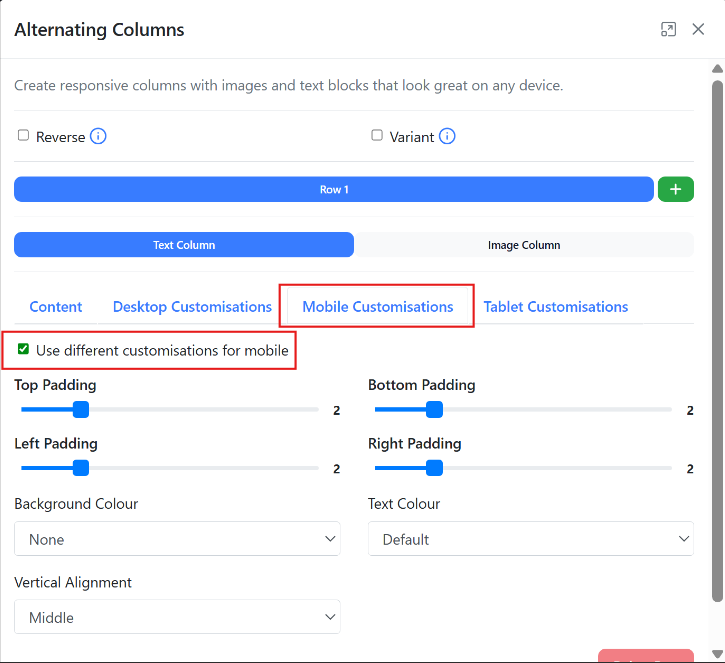
Task: Open the Vertical Alignment dropdown
Action: pos(177,618)
